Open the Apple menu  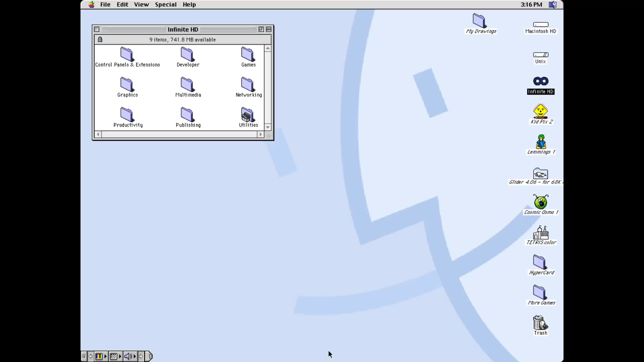pyautogui.click(x=91, y=4)
